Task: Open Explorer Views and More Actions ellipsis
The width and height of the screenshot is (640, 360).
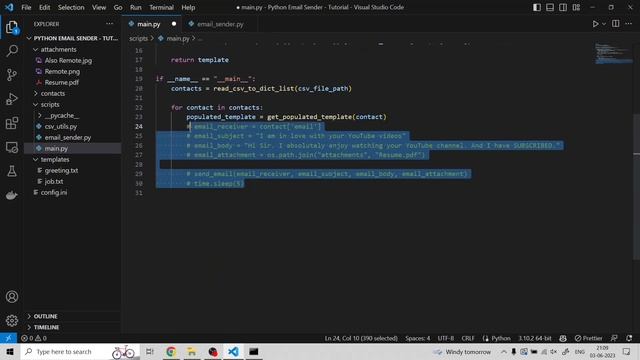Action: (109, 24)
